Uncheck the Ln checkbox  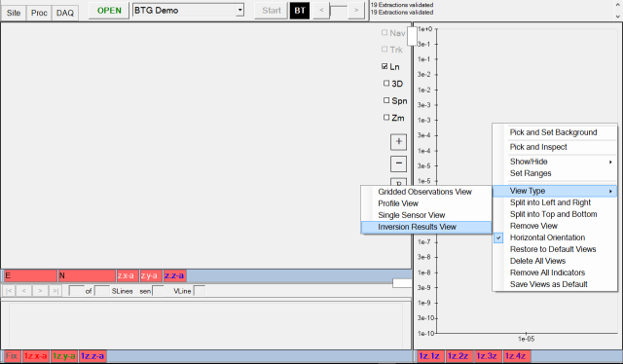[385, 66]
